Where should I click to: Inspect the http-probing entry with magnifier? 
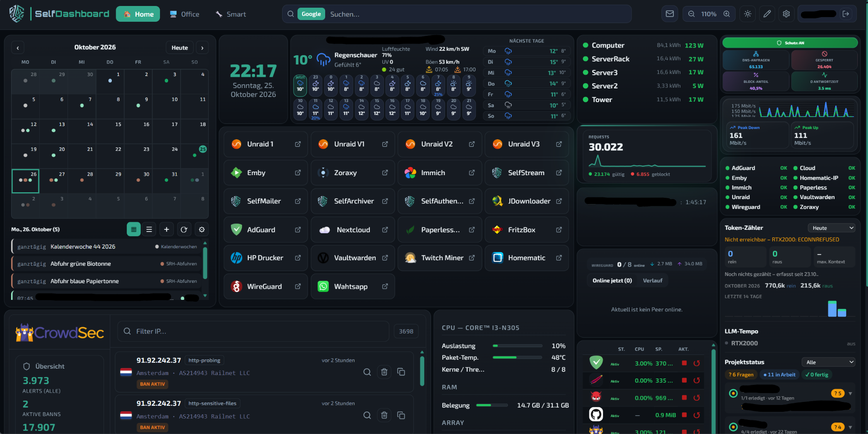tap(367, 372)
